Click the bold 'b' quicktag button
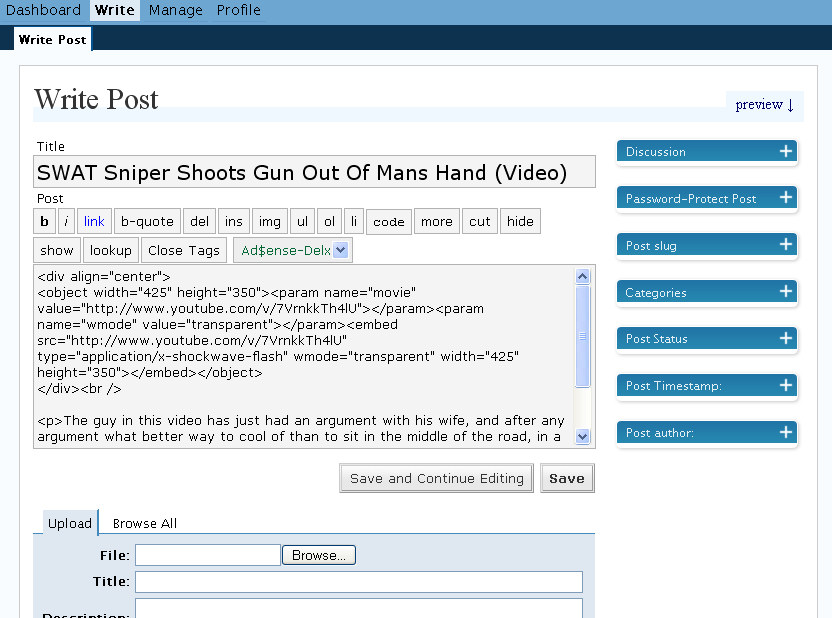This screenshot has width=832, height=618. coord(44,222)
